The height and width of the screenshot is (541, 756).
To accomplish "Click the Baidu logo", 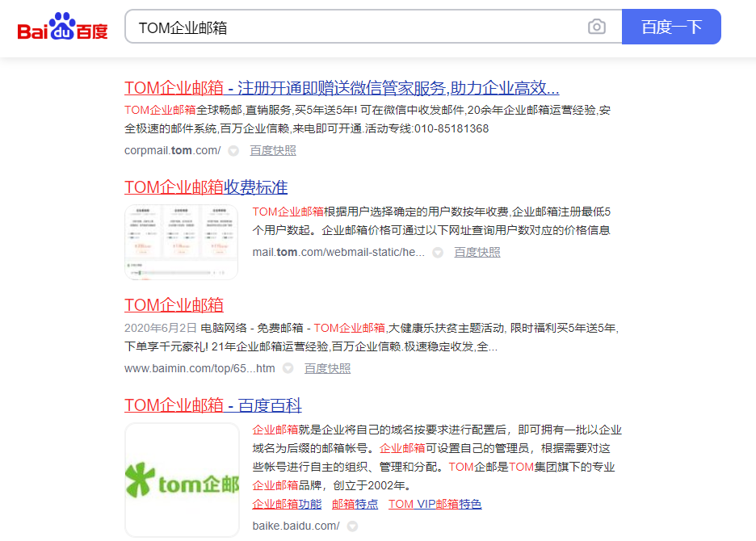I will 63,27.
